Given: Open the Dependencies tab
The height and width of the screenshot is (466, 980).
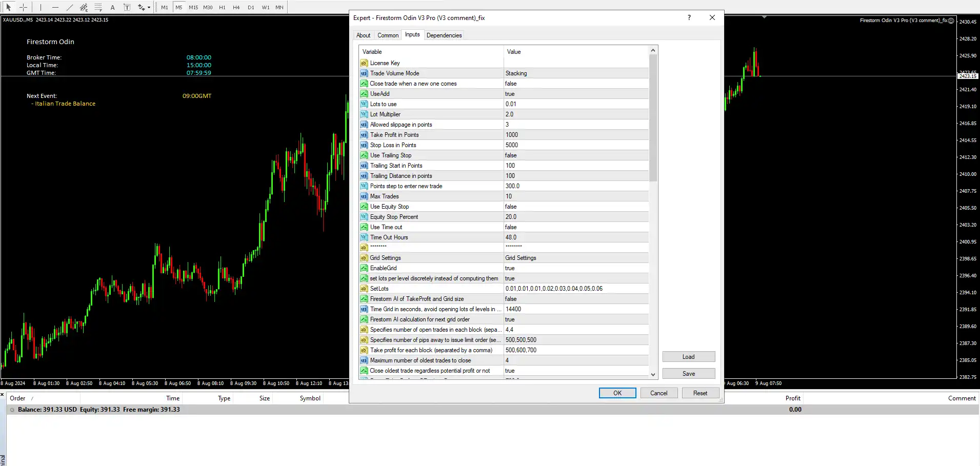Looking at the screenshot, I should pos(444,35).
